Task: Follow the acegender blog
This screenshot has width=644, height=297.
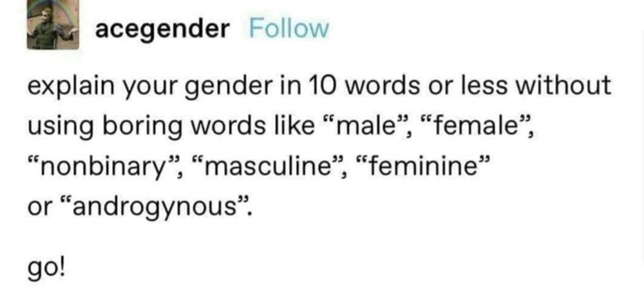Action: (x=289, y=28)
